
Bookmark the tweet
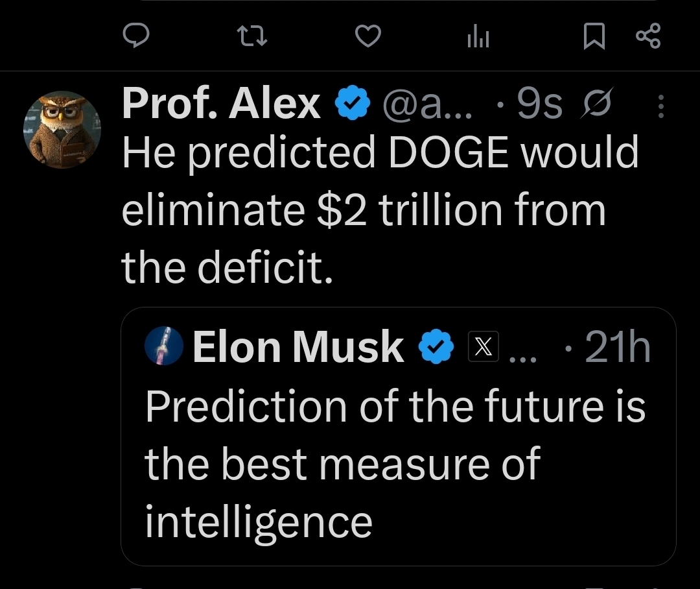tap(592, 37)
